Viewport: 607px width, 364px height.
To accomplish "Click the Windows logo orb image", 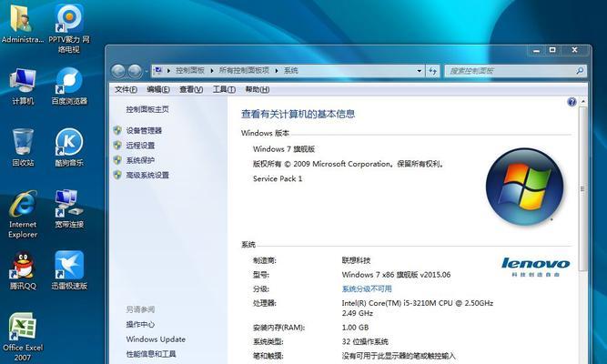I will 524,187.
